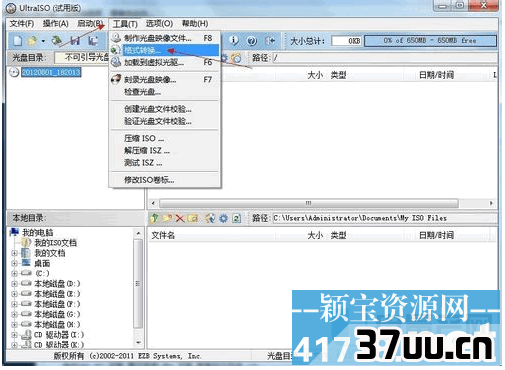Select 本地磁盘 (H:) in local tree
Viewport: 505px width, 370px height.
click(57, 324)
